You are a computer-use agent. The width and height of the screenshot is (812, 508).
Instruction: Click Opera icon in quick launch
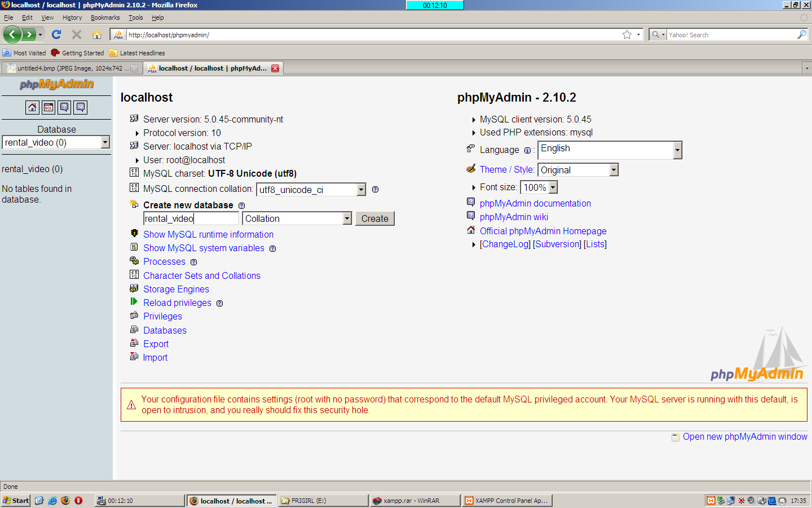pyautogui.click(x=78, y=501)
